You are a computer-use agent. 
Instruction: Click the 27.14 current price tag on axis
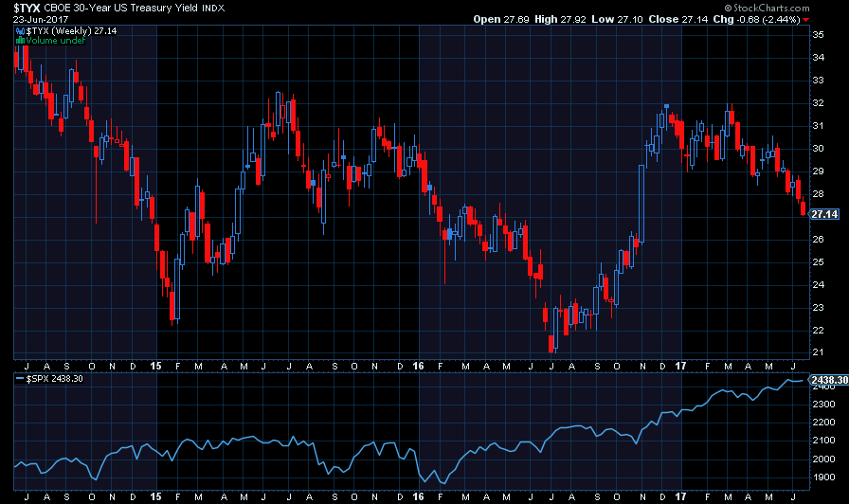pyautogui.click(x=824, y=214)
